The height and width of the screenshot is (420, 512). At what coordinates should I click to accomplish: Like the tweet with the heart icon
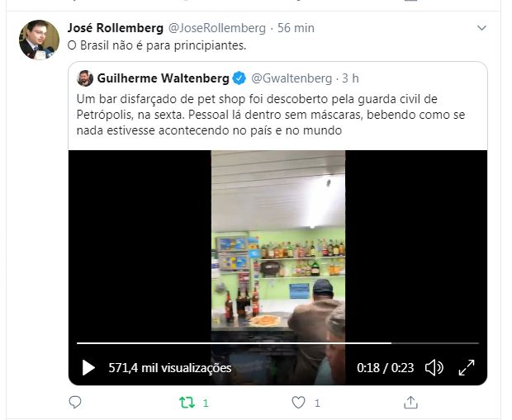coord(298,403)
